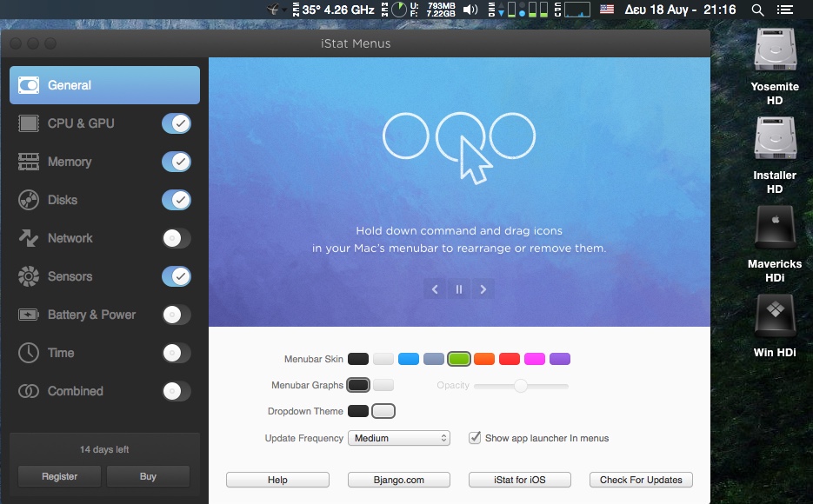Disable the CPU & GPU toggle
Image resolution: width=813 pixels, height=504 pixels.
tap(177, 123)
